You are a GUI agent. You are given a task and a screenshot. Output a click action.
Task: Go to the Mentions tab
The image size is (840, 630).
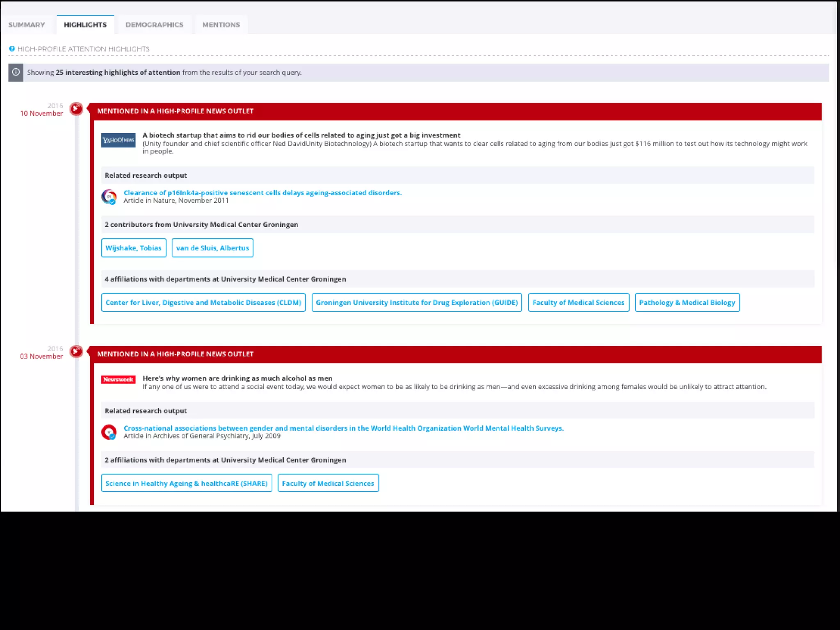click(x=221, y=25)
